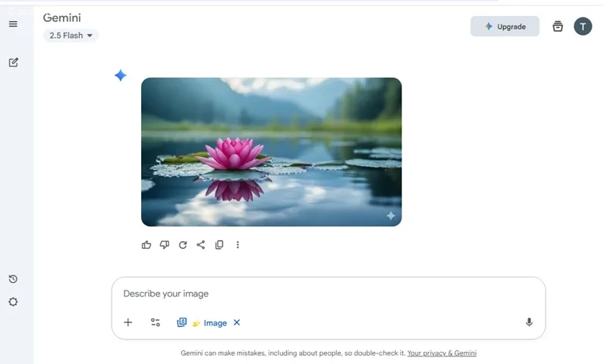Click the Image tool chip
607x364 pixels.
click(x=202, y=322)
